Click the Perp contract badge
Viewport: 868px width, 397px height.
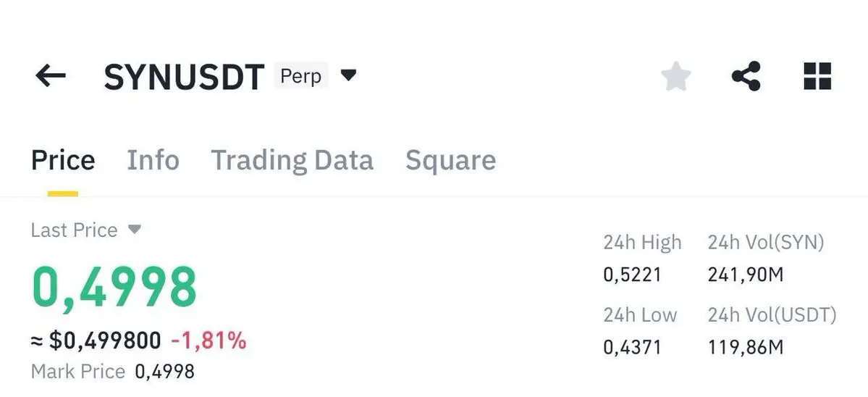[300, 76]
